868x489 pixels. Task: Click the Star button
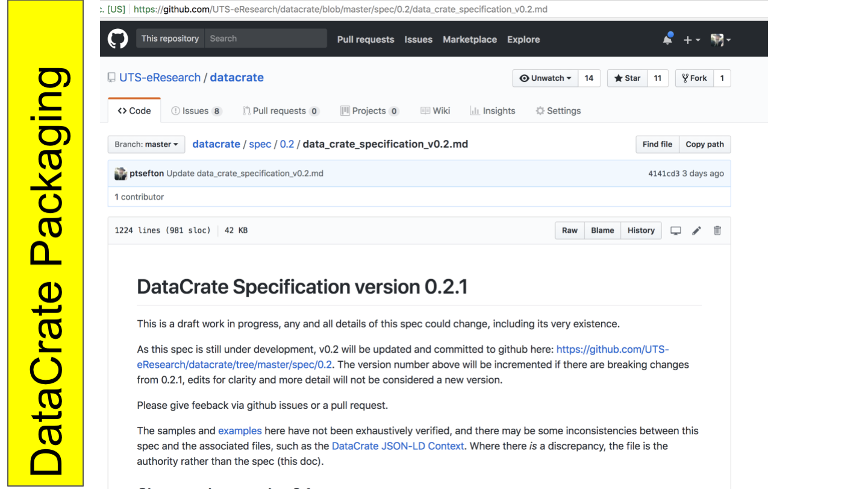(627, 78)
